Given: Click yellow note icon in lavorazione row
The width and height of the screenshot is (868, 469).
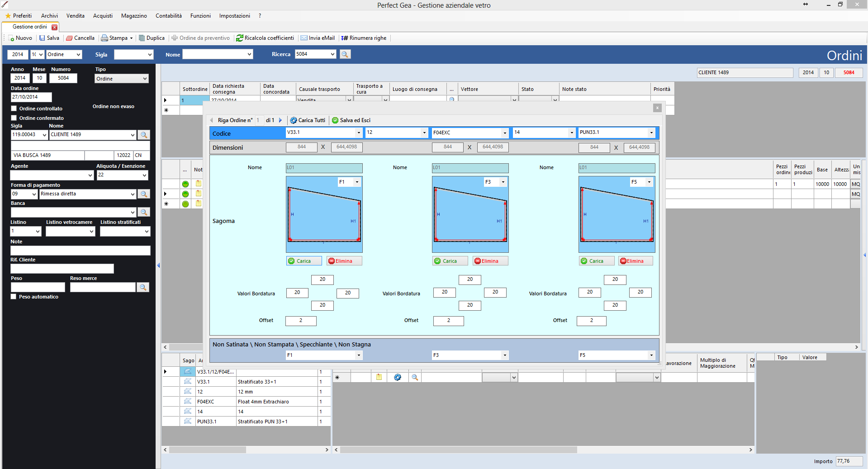Looking at the screenshot, I should click(379, 377).
